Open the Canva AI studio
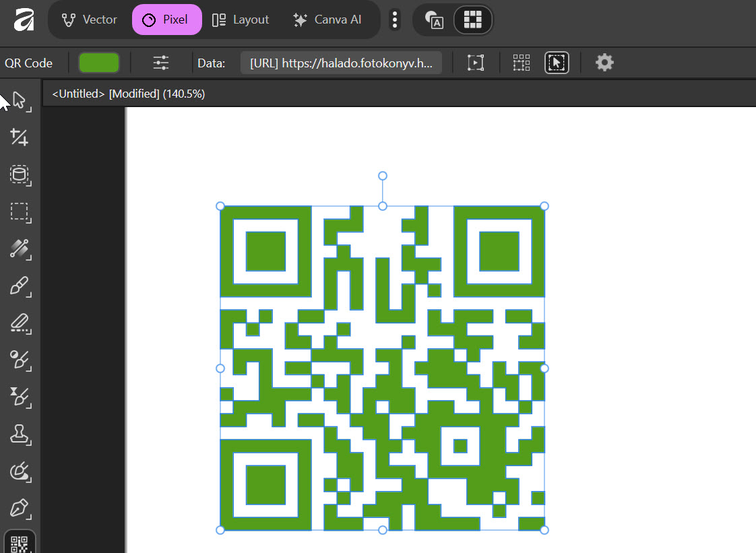 [327, 20]
